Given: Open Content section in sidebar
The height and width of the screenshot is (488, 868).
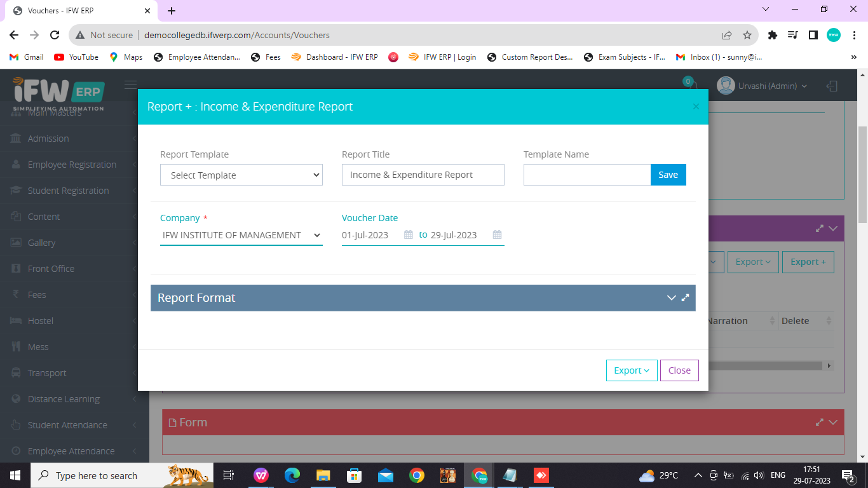Looking at the screenshot, I should [x=74, y=217].
